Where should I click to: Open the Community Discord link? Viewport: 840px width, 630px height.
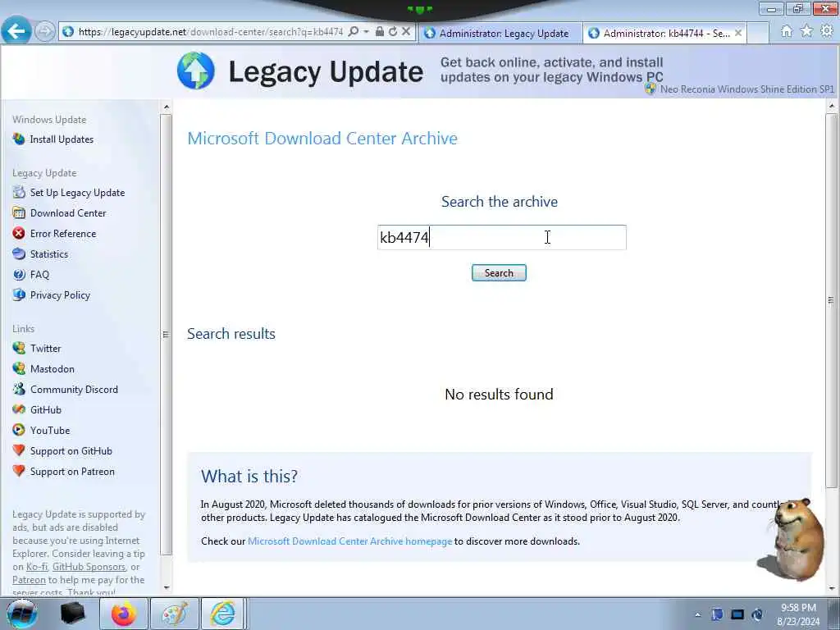point(74,390)
